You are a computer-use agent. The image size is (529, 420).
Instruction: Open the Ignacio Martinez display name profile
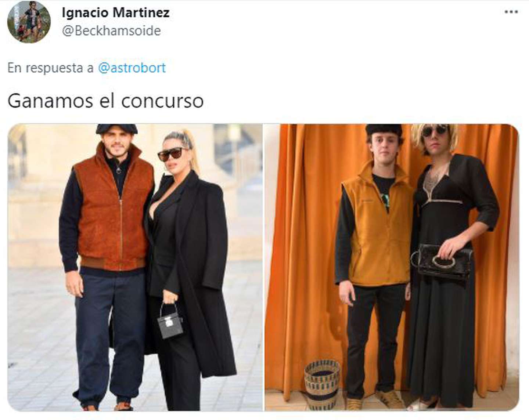(x=115, y=13)
